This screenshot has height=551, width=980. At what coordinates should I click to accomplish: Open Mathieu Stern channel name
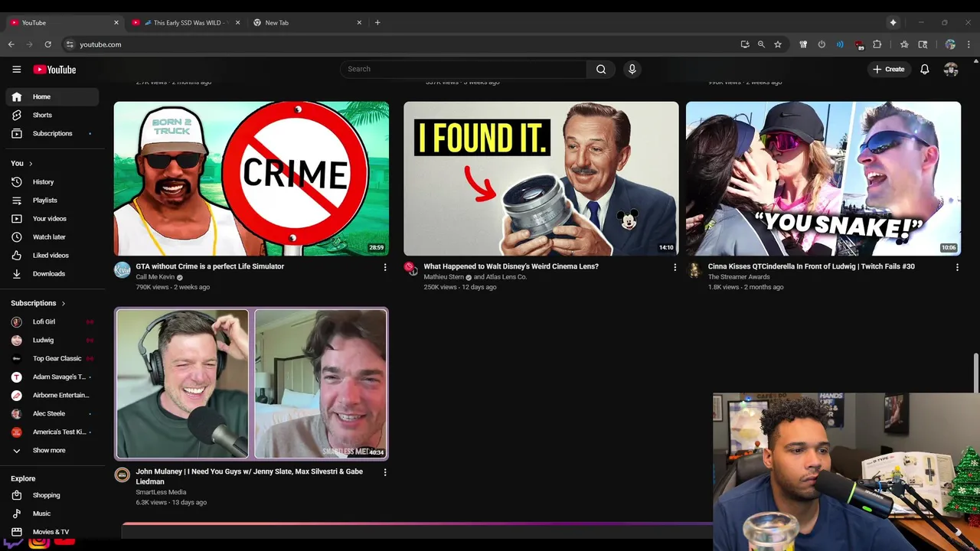tap(444, 277)
